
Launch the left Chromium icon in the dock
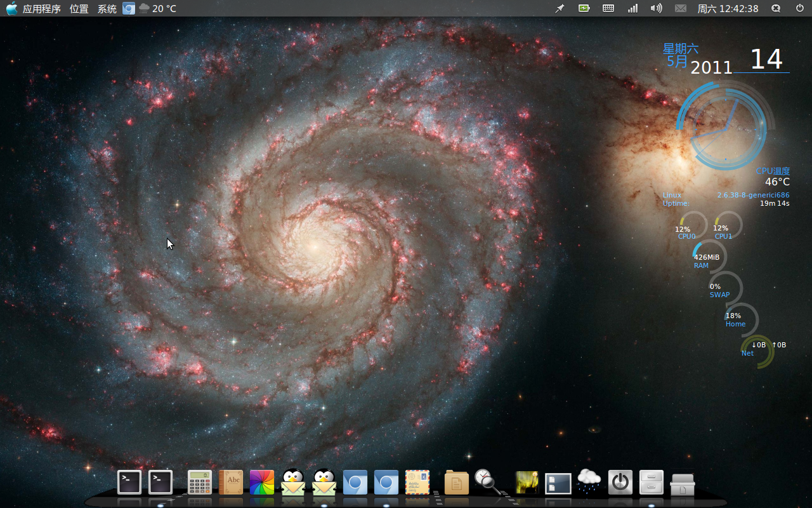coord(355,483)
